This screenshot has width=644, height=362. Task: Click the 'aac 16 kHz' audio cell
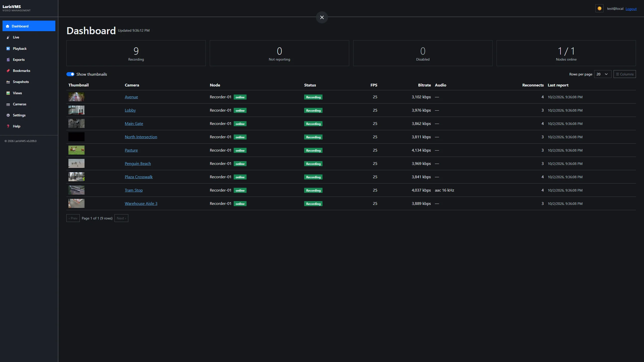click(x=445, y=190)
